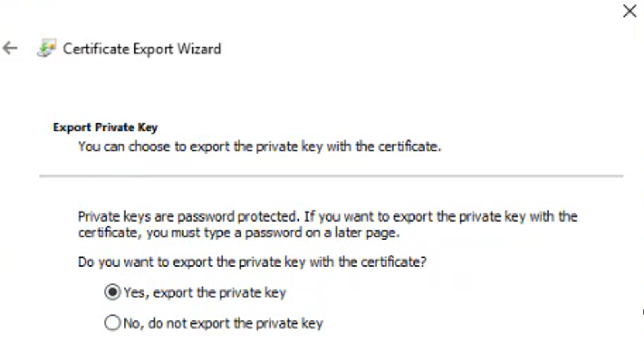The width and height of the screenshot is (644, 361).
Task: Click the horizontal separator line below the subtitle
Action: (x=331, y=176)
